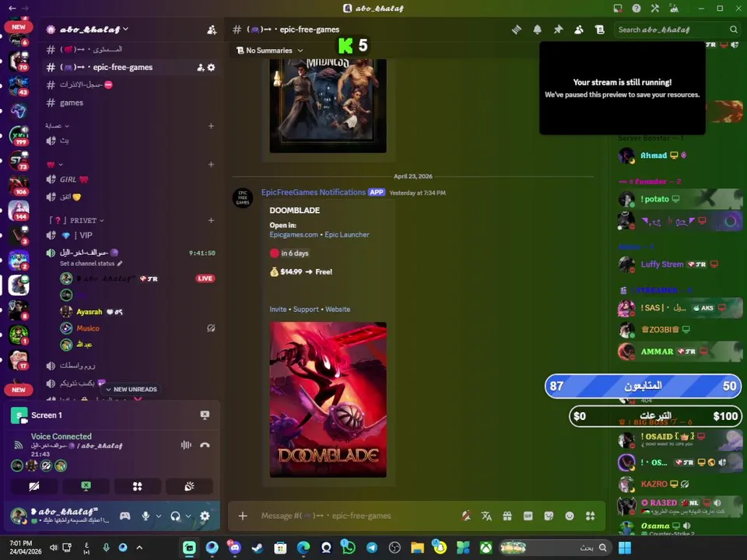Image resolution: width=747 pixels, height=560 pixels.
Task: Open game controller icon in user panel
Action: [x=124, y=516]
